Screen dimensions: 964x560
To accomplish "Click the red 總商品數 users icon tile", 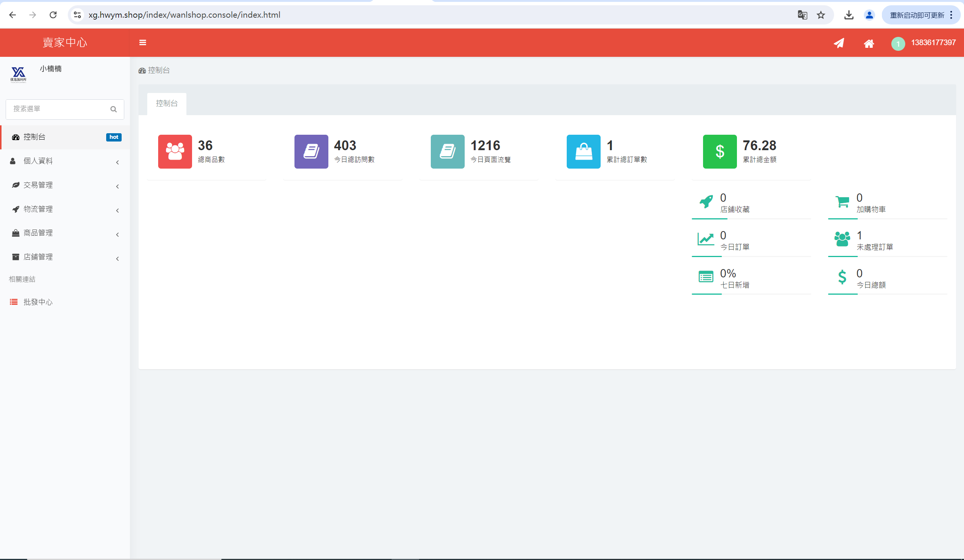I will [175, 151].
